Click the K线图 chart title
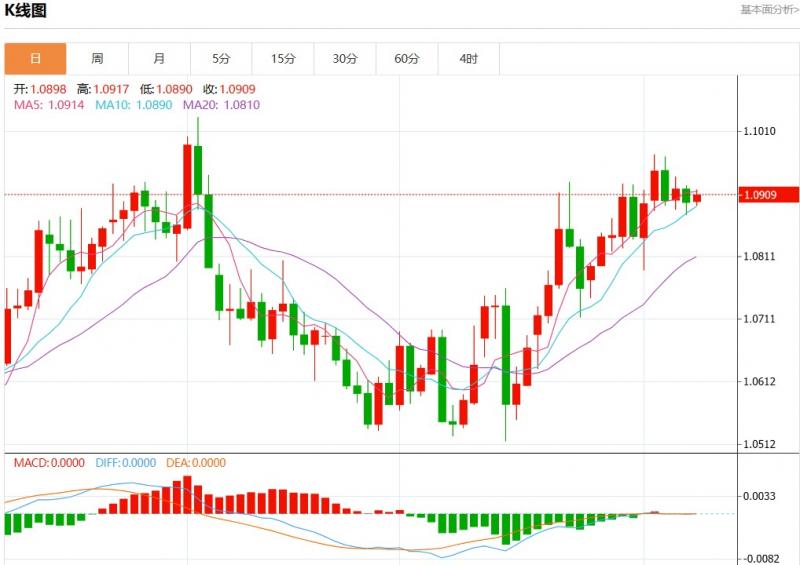 click(26, 11)
